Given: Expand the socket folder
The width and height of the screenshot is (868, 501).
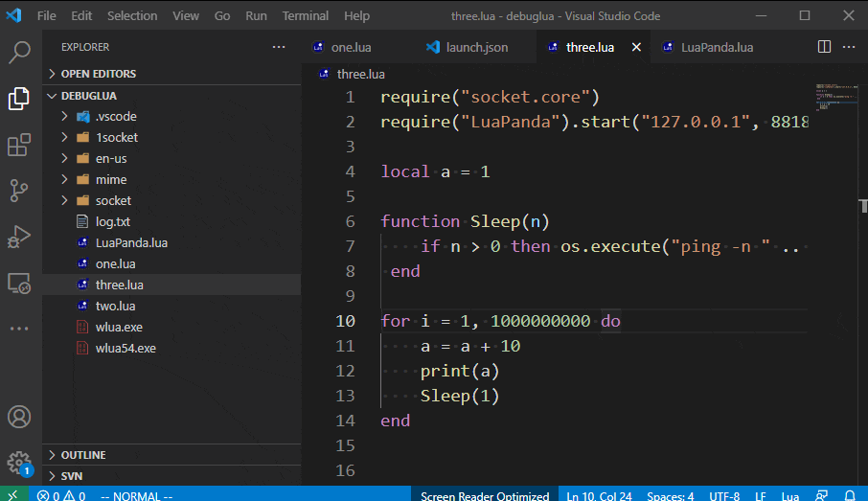Looking at the screenshot, I should click(171, 200).
